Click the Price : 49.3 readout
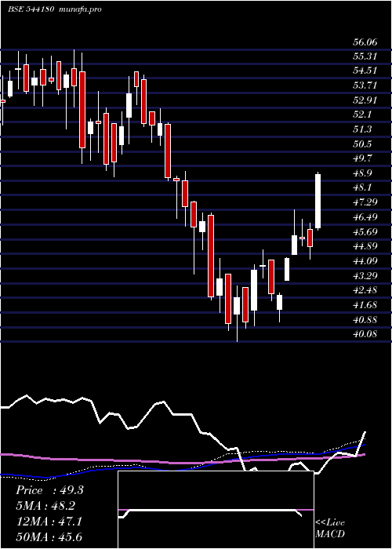The width and height of the screenshot is (392, 549). click(49, 490)
